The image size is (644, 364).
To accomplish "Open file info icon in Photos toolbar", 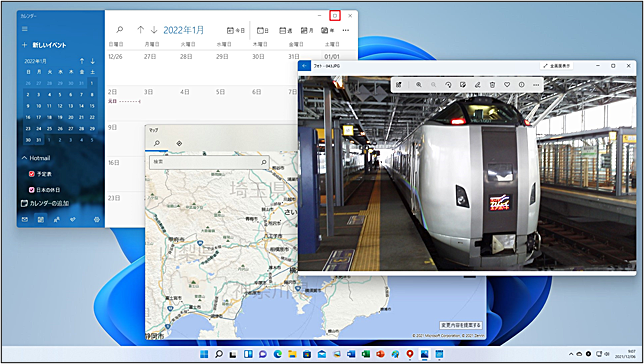I will tap(522, 85).
